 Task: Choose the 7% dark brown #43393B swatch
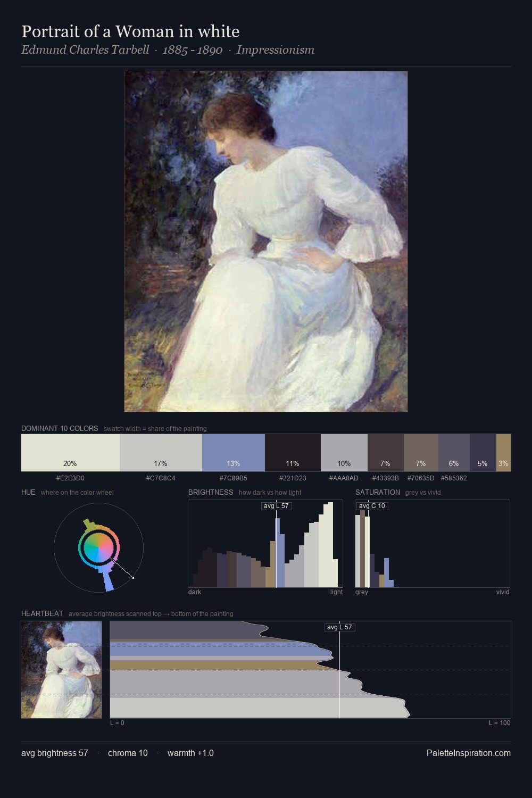(x=386, y=453)
